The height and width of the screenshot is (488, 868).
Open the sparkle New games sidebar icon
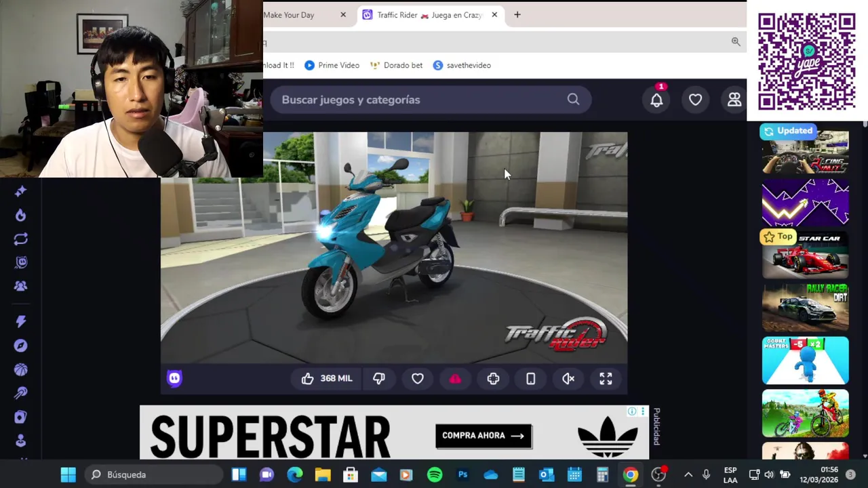click(20, 192)
